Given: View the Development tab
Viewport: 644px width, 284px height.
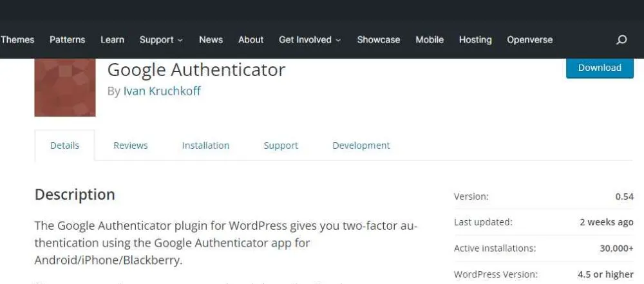Looking at the screenshot, I should pos(361,146).
